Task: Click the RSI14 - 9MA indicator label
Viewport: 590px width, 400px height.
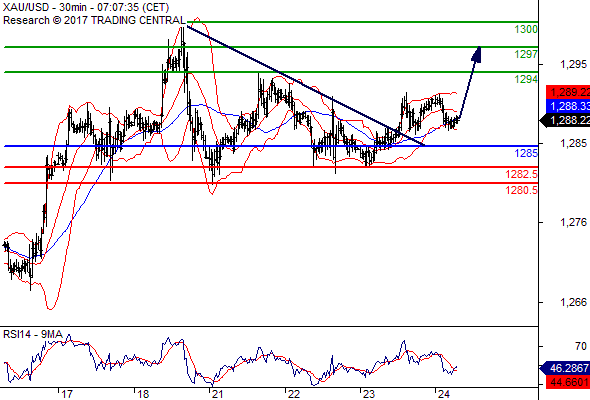Action: (33, 334)
